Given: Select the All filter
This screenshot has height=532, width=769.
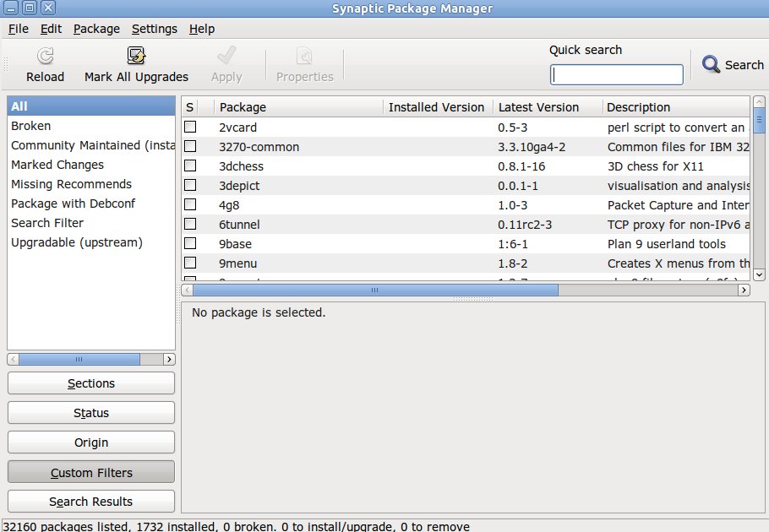Looking at the screenshot, I should [x=91, y=106].
